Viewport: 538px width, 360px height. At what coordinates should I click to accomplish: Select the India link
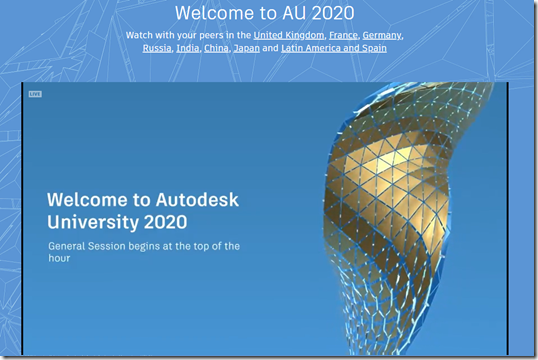click(x=188, y=48)
